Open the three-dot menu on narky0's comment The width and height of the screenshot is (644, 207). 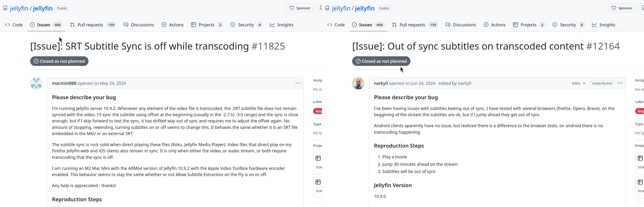(x=620, y=83)
